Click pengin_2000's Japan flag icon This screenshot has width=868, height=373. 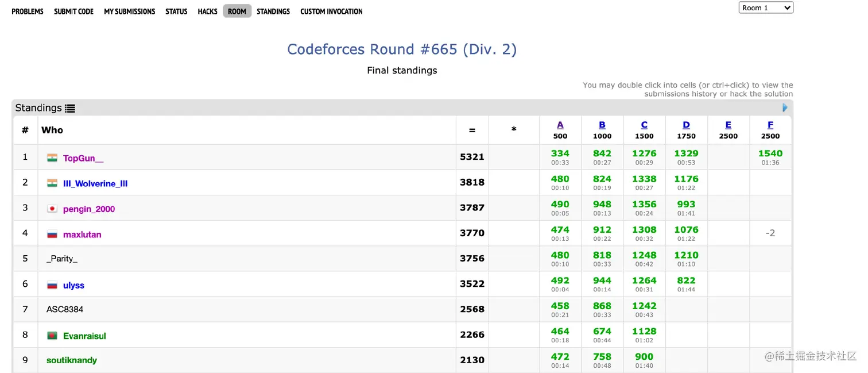(52, 209)
